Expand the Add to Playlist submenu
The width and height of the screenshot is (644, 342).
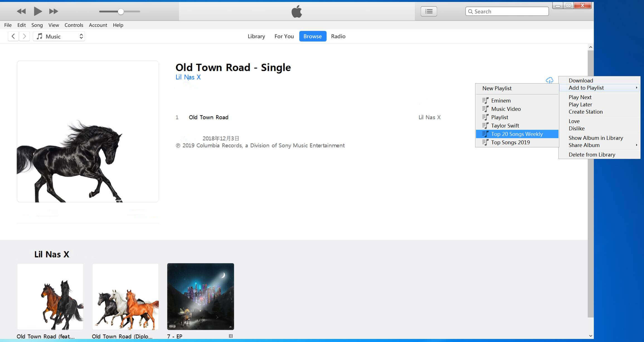(x=599, y=88)
